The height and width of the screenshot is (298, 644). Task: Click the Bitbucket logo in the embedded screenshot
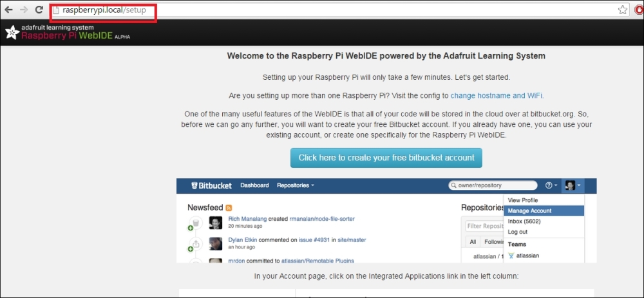(211, 185)
